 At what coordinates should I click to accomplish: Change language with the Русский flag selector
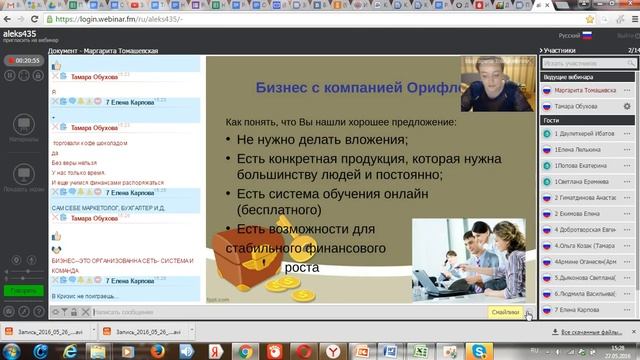(x=576, y=36)
